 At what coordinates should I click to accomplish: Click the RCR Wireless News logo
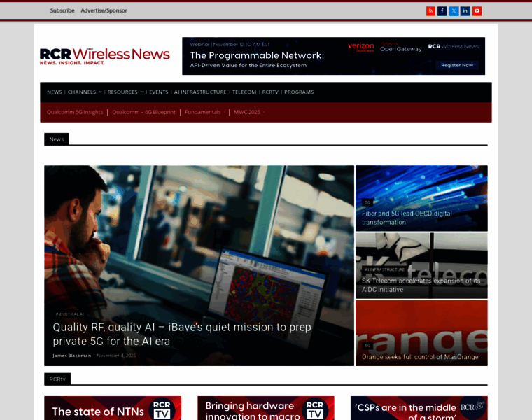pos(105,56)
